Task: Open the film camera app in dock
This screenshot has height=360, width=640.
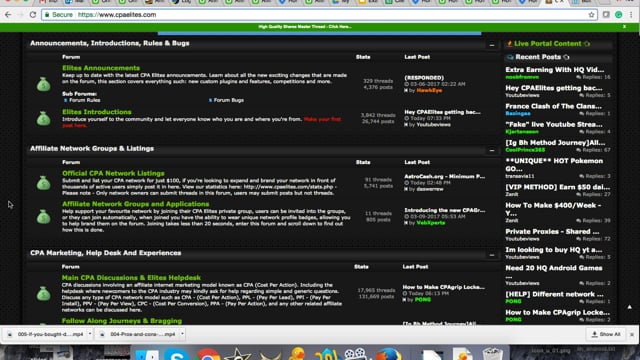Action: coord(354,354)
